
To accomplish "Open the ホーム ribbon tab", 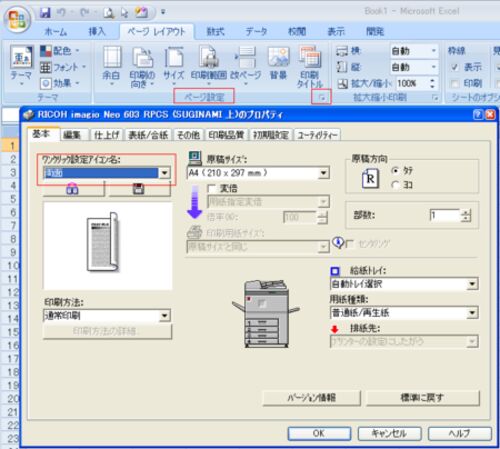I will coord(55,32).
